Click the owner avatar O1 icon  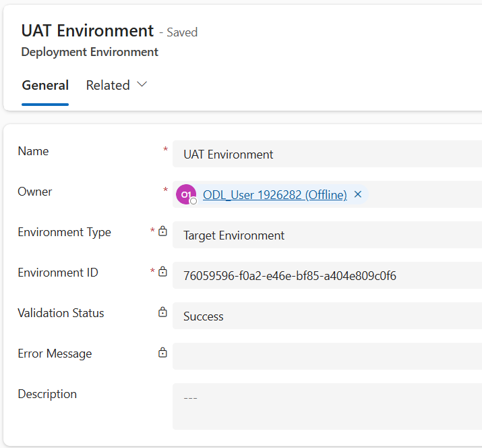coord(186,194)
